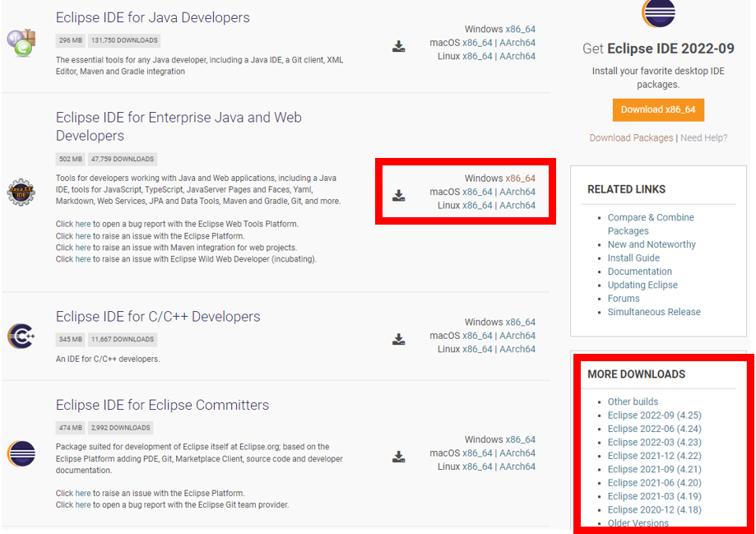The width and height of the screenshot is (756, 534).
Task: Download Eclipse Committers macOS x86_64
Action: pos(477,453)
